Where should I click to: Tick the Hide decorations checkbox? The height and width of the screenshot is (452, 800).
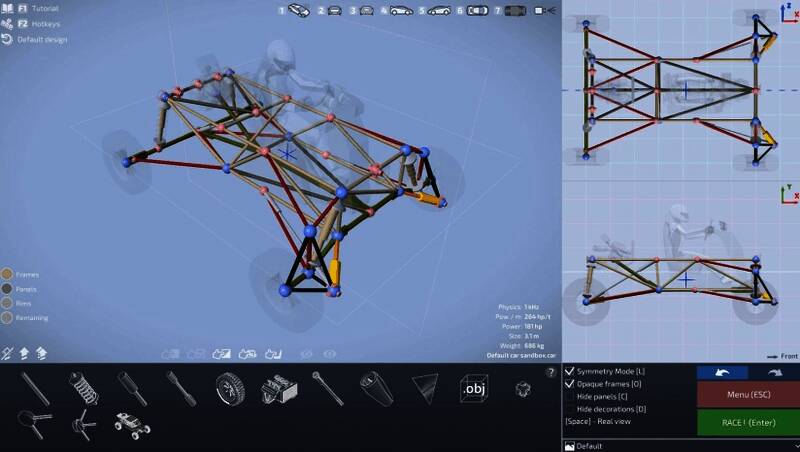click(570, 409)
